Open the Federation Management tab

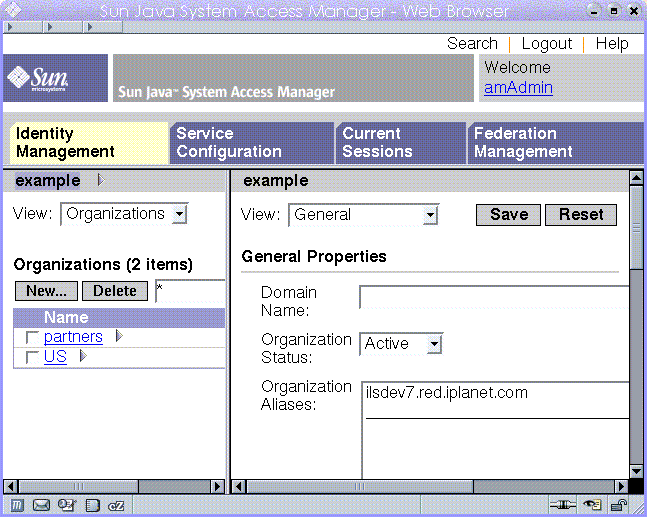[x=556, y=143]
